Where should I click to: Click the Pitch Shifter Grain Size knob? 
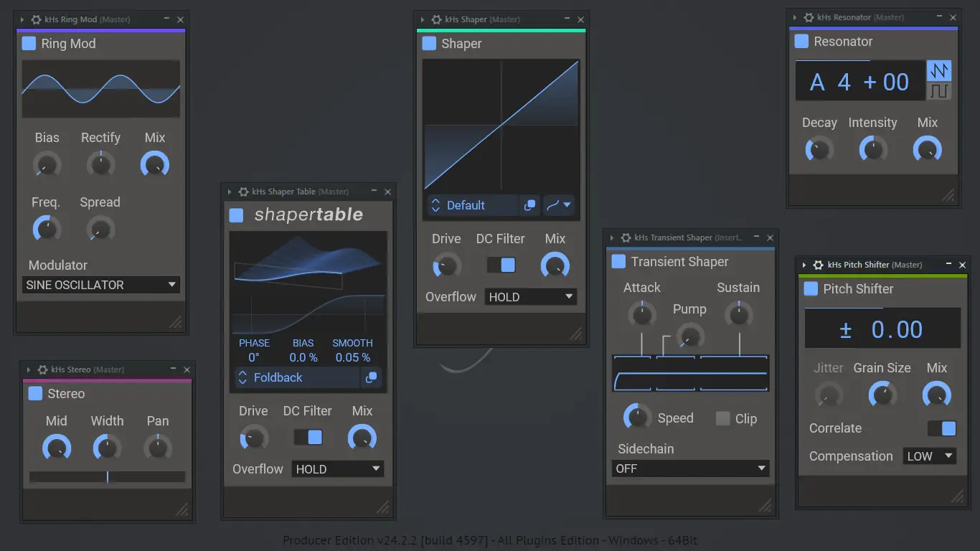882,395
